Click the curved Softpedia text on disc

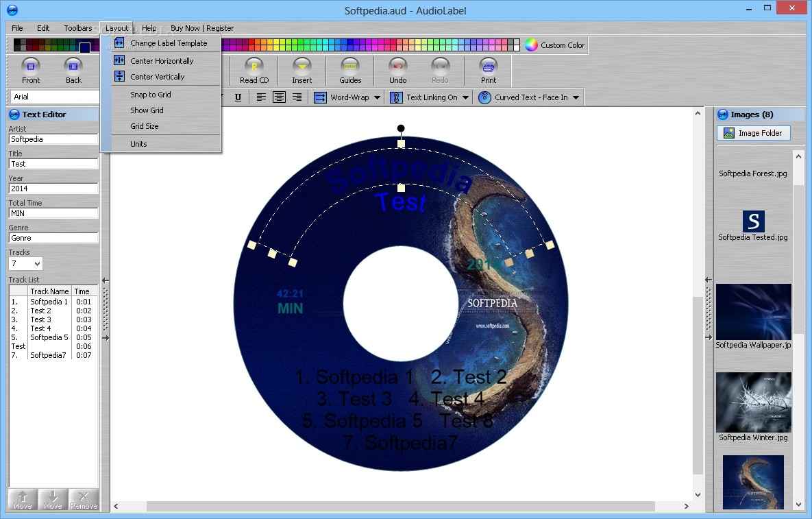399,176
